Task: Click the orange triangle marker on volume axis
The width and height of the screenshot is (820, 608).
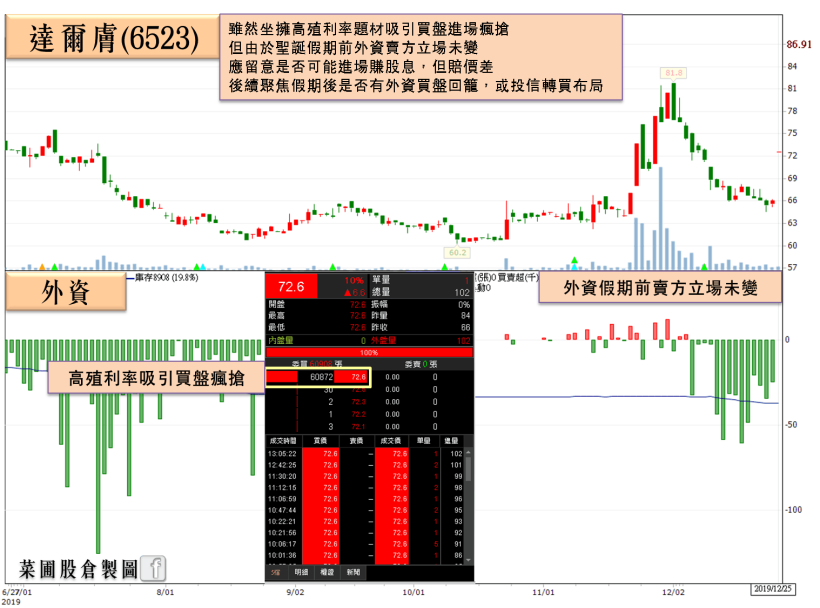Action: [42, 267]
